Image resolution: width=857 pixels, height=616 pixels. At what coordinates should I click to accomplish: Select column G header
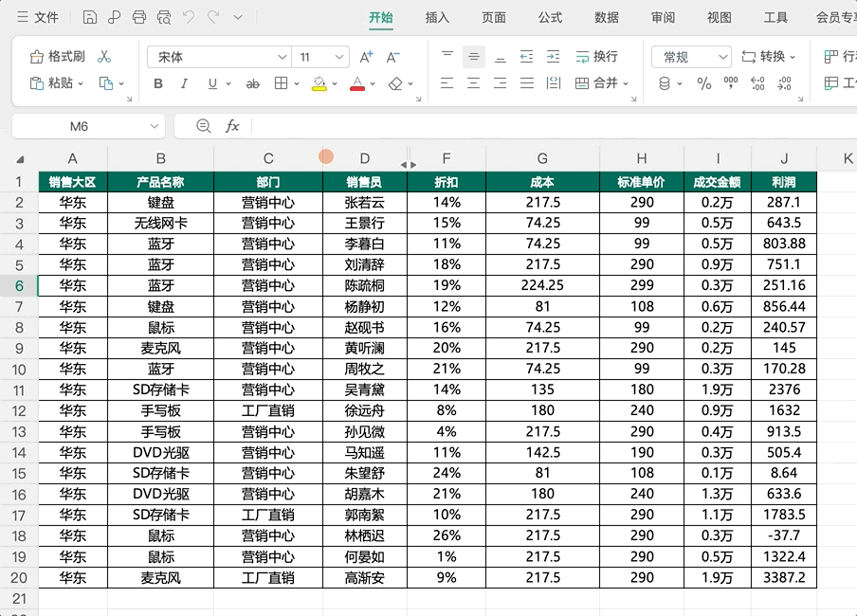point(542,158)
